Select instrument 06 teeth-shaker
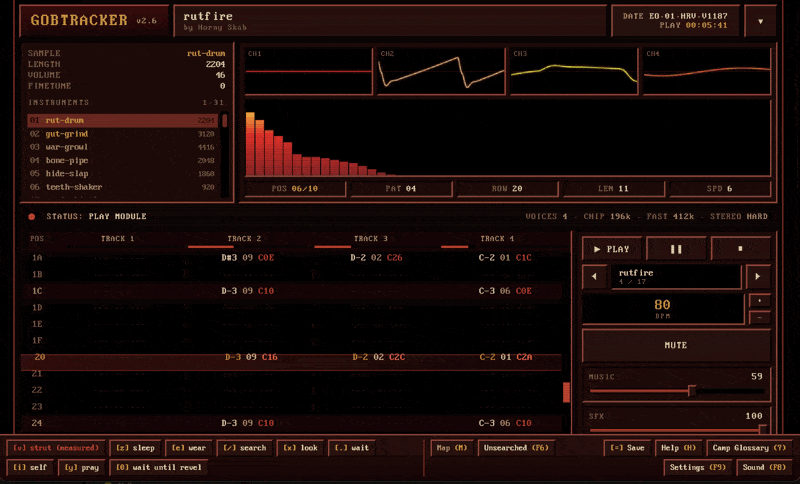Screen dimensions: 800x484 tap(122, 187)
